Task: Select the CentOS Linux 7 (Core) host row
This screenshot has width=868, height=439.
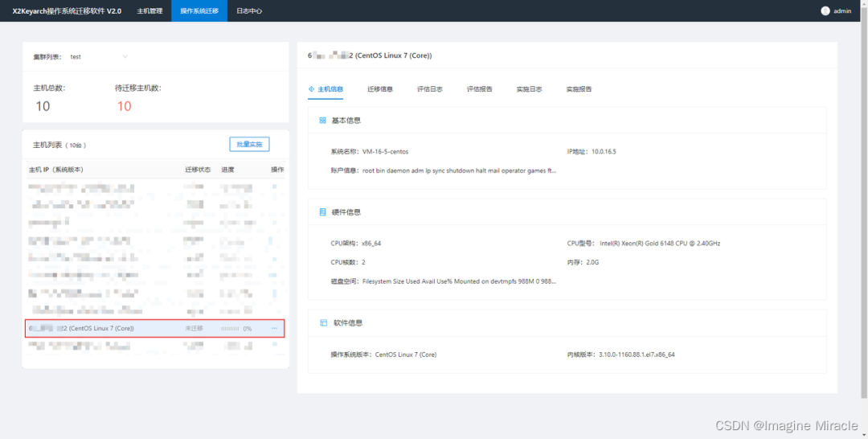Action: 104,328
